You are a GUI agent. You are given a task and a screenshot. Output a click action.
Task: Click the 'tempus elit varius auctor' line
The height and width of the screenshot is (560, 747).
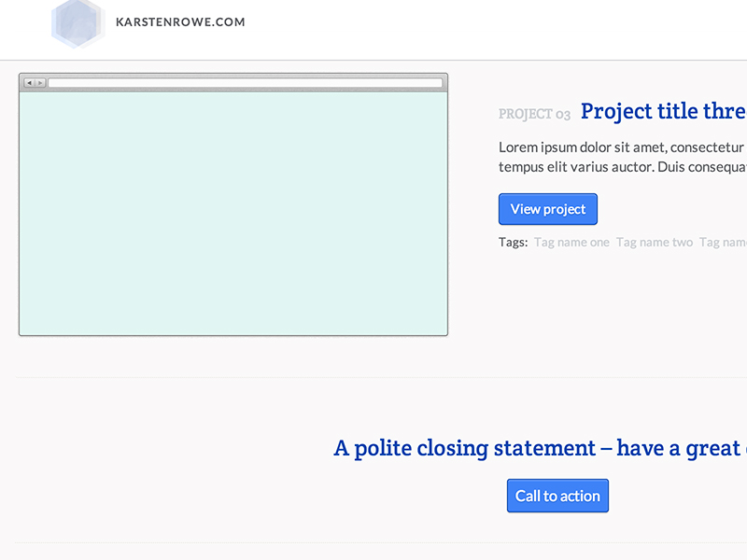click(x=623, y=167)
